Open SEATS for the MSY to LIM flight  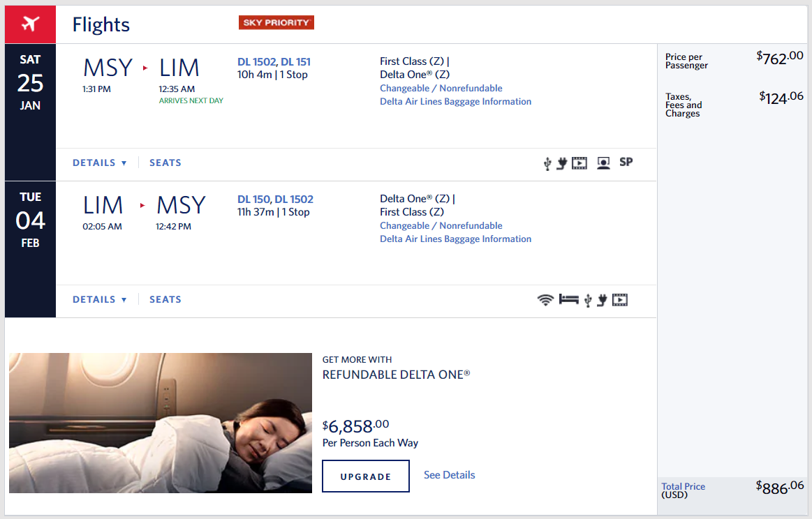click(165, 163)
